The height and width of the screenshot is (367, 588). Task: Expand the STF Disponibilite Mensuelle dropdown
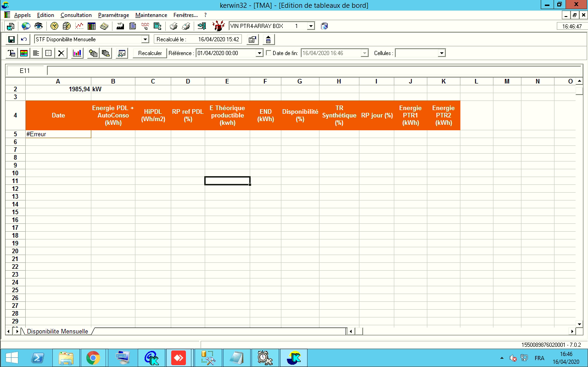pos(145,39)
